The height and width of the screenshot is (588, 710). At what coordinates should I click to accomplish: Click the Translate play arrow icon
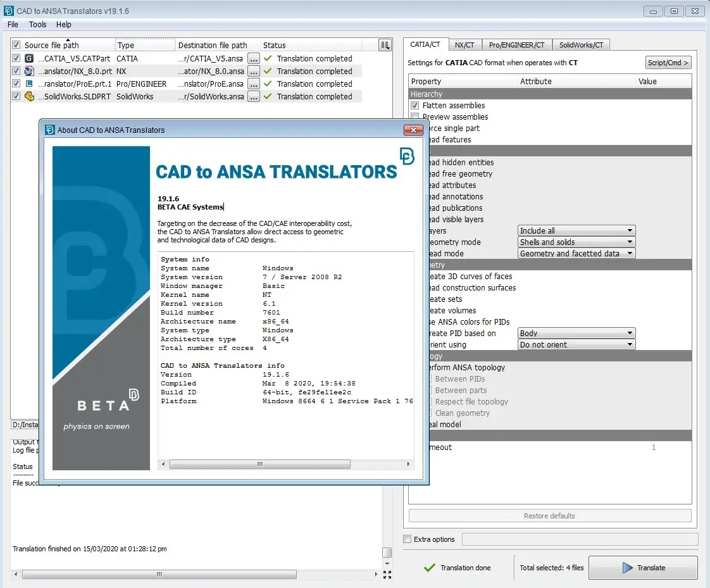click(x=627, y=568)
